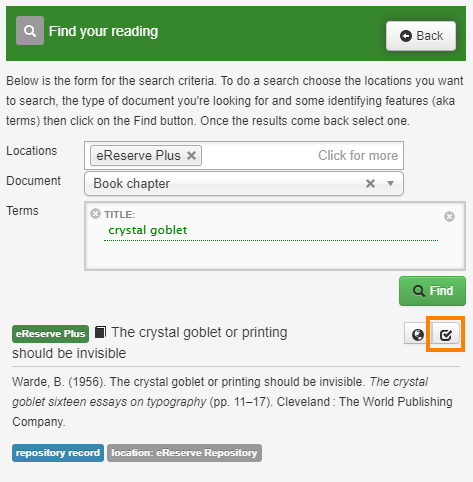Click the magnifier icon beside Find your reading
This screenshot has width=473, height=482.
tap(30, 31)
